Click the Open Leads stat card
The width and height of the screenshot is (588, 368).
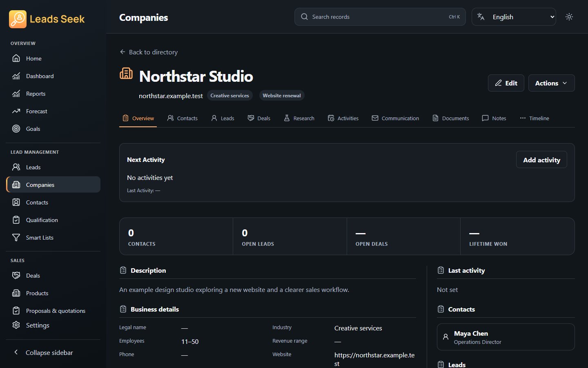(290, 236)
